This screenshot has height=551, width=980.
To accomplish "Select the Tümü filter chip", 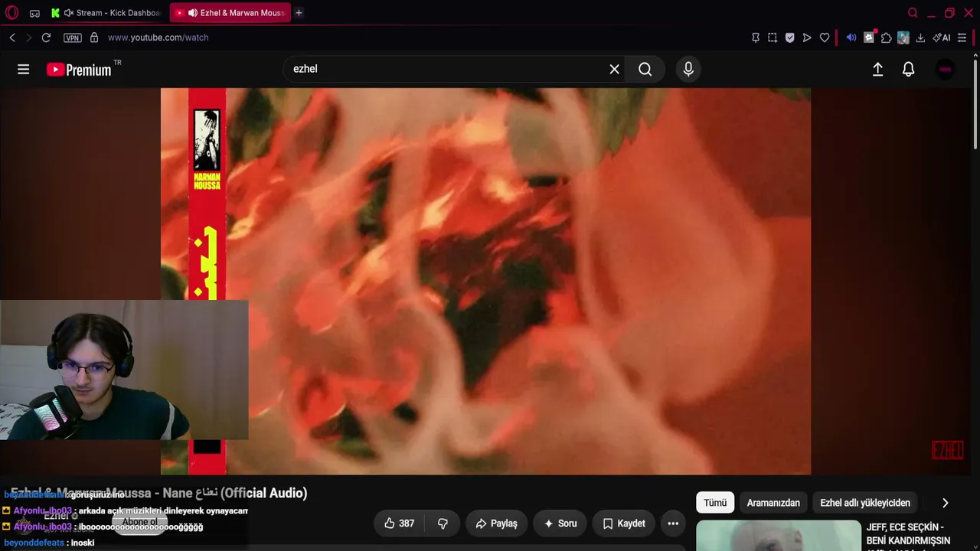I will [715, 503].
